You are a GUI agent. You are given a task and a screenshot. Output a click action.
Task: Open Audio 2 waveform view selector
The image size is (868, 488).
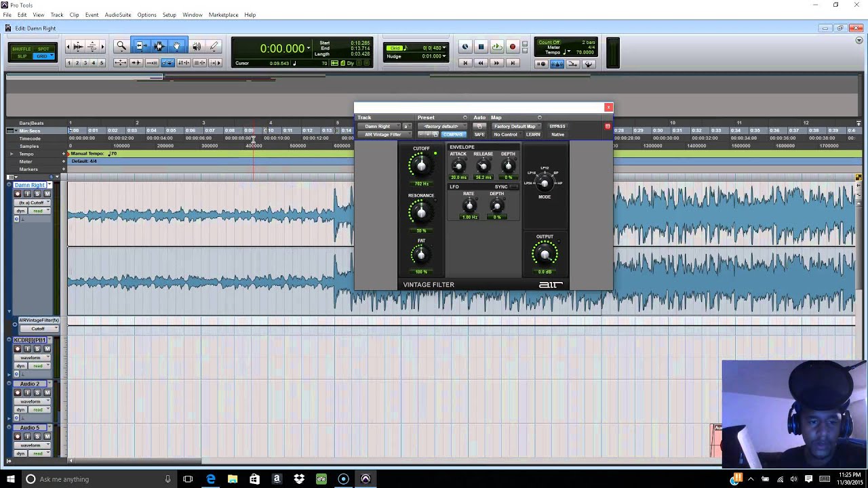[x=33, y=401]
